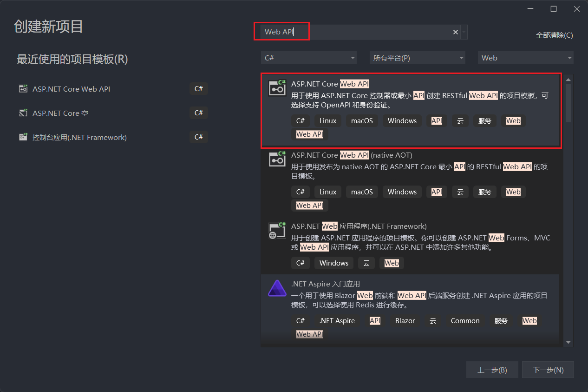Click 全部清除(C) link
This screenshot has width=588, height=392.
(x=554, y=35)
